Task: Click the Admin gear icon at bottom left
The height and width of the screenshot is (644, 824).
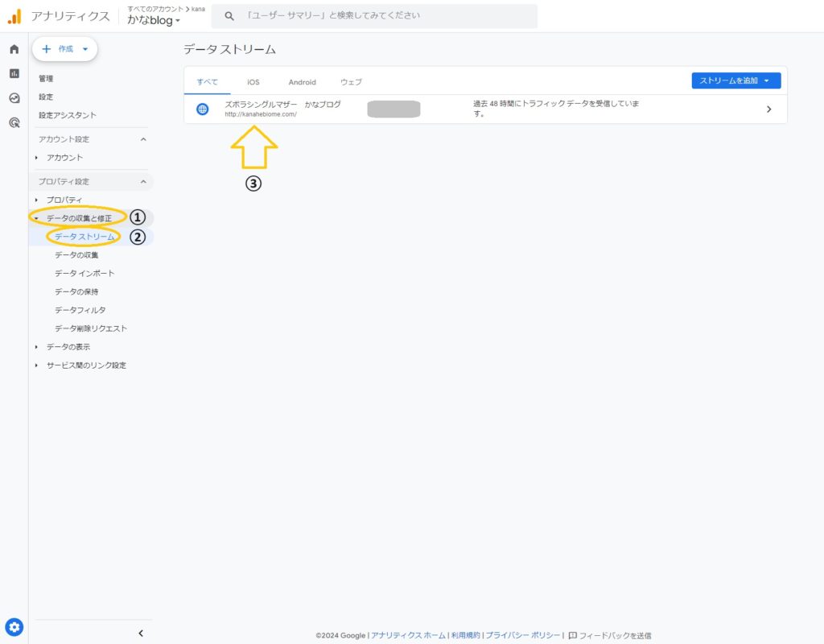Action: pos(14,627)
